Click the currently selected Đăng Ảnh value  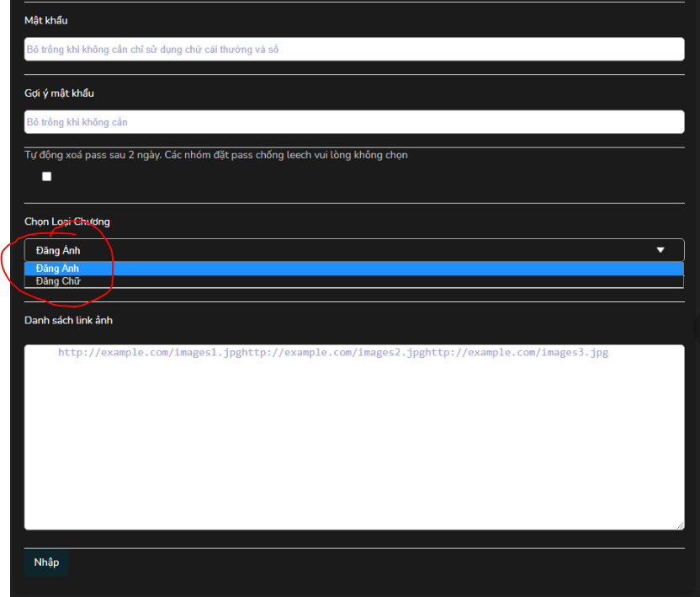(x=58, y=250)
